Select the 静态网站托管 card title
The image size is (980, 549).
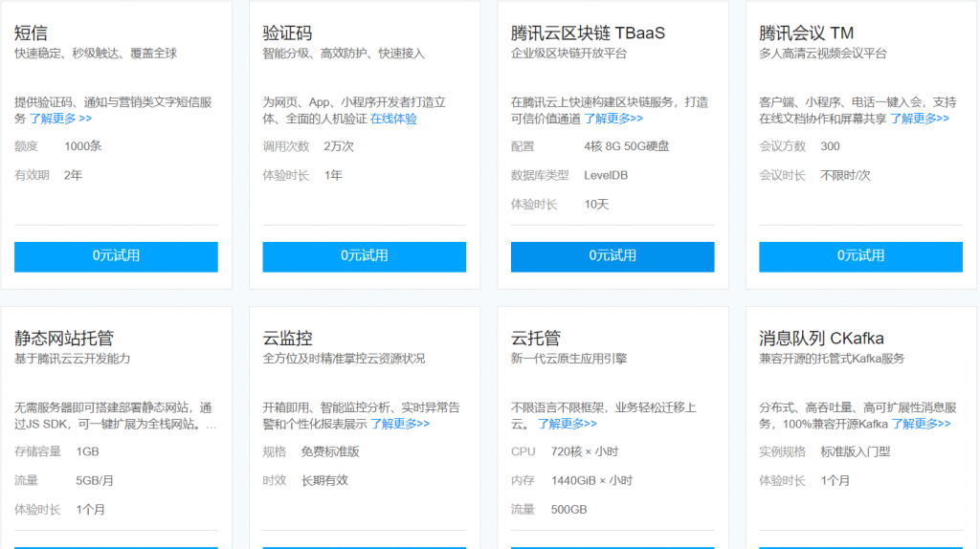tap(64, 339)
